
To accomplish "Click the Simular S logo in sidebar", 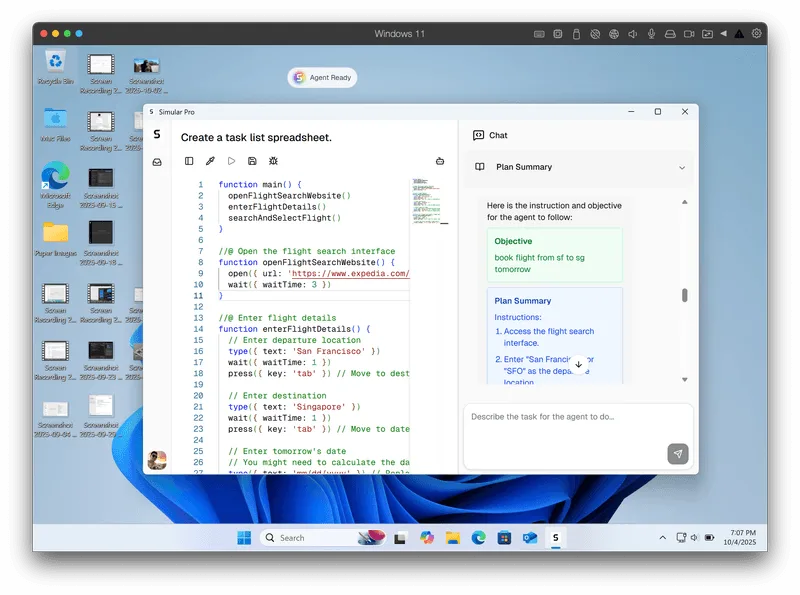I will click(157, 134).
